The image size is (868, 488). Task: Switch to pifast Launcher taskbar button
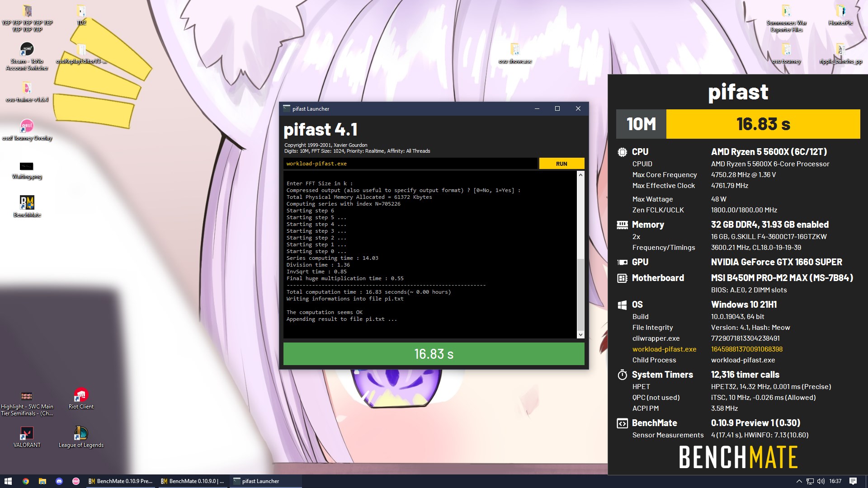(x=265, y=481)
